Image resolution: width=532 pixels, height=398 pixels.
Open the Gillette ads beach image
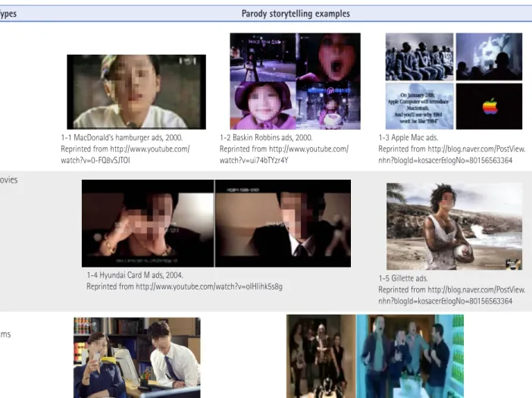pos(454,227)
